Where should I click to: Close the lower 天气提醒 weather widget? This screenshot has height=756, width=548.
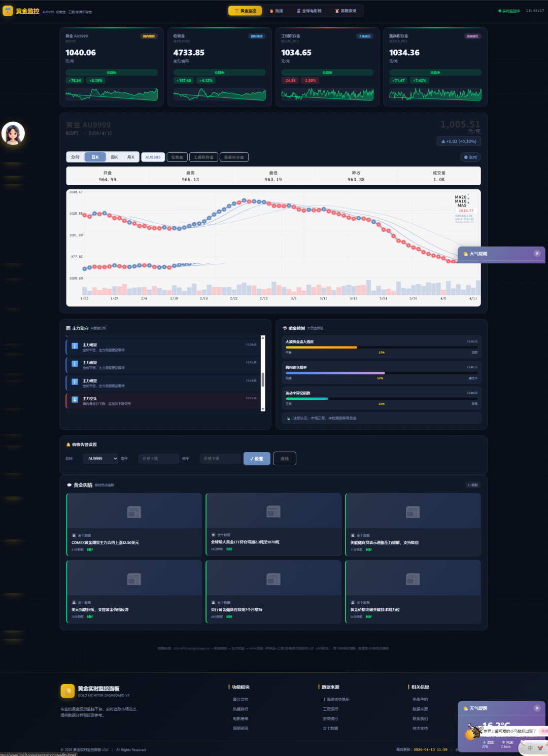click(537, 708)
